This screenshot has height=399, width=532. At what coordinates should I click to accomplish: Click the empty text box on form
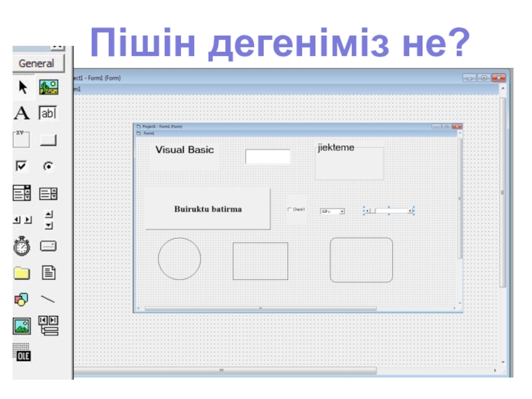click(268, 157)
